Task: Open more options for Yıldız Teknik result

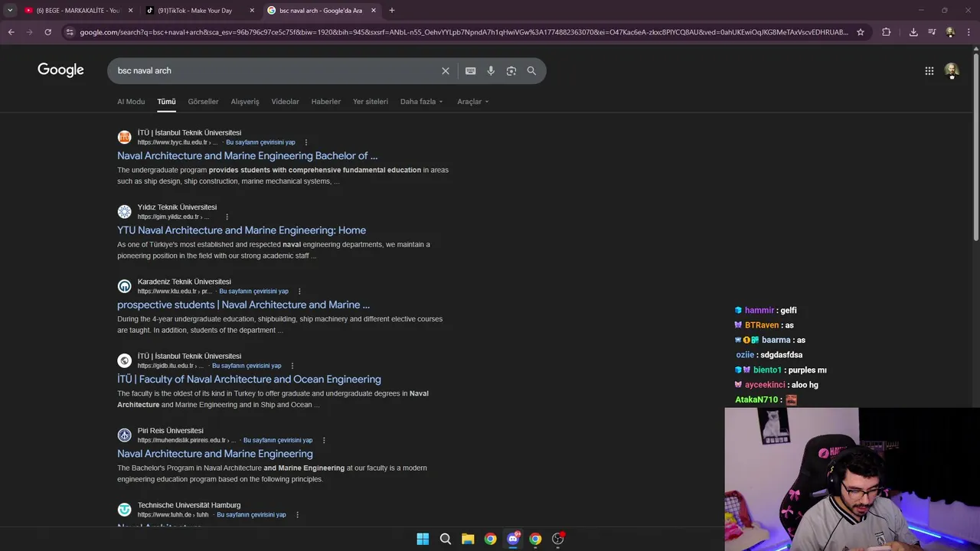Action: (x=227, y=217)
